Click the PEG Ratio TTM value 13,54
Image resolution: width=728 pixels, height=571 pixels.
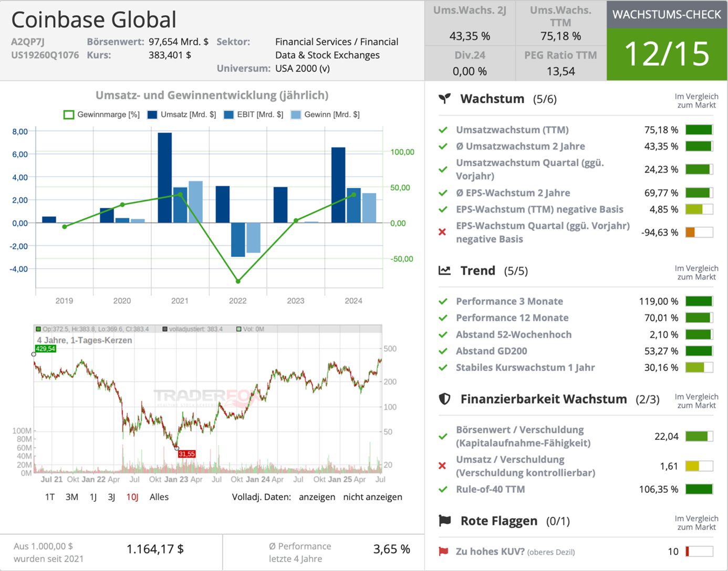coord(560,71)
